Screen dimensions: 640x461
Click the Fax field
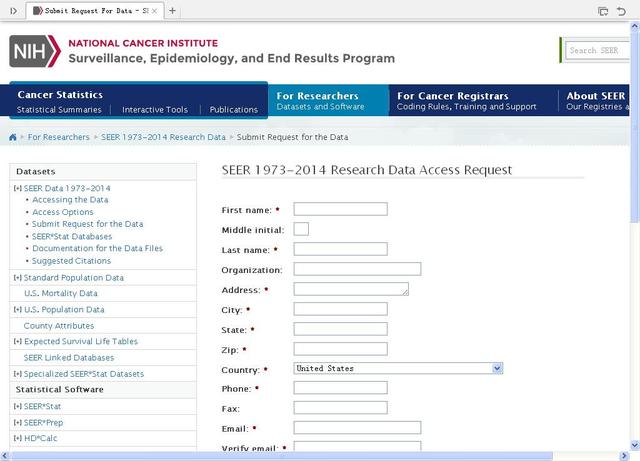pyautogui.click(x=340, y=408)
